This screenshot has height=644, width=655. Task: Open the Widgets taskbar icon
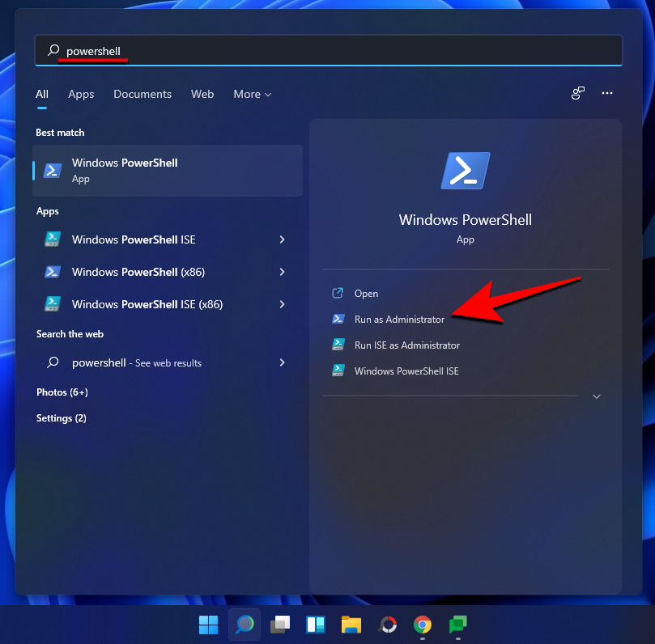(315, 625)
